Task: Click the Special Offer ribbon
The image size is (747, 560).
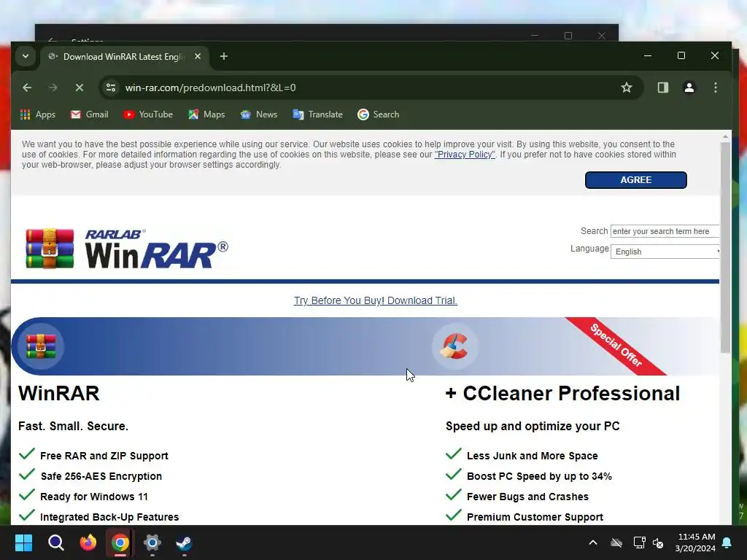Action: click(616, 345)
